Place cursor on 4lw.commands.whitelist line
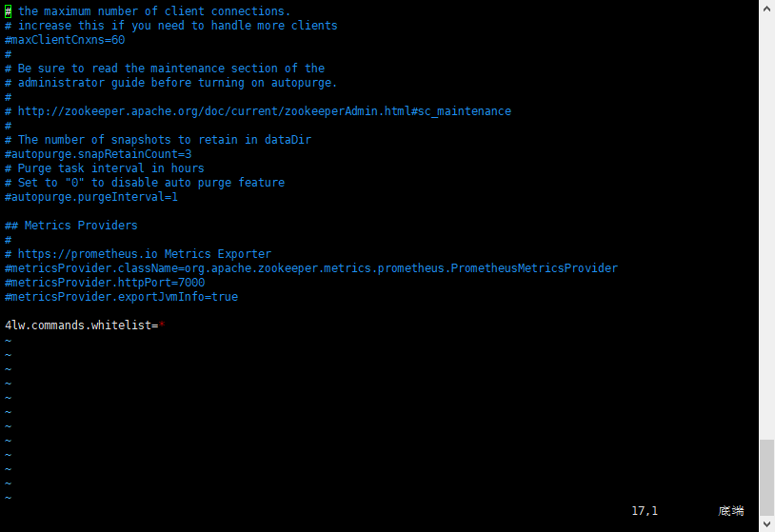The width and height of the screenshot is (775, 532). pyautogui.click(x=85, y=325)
